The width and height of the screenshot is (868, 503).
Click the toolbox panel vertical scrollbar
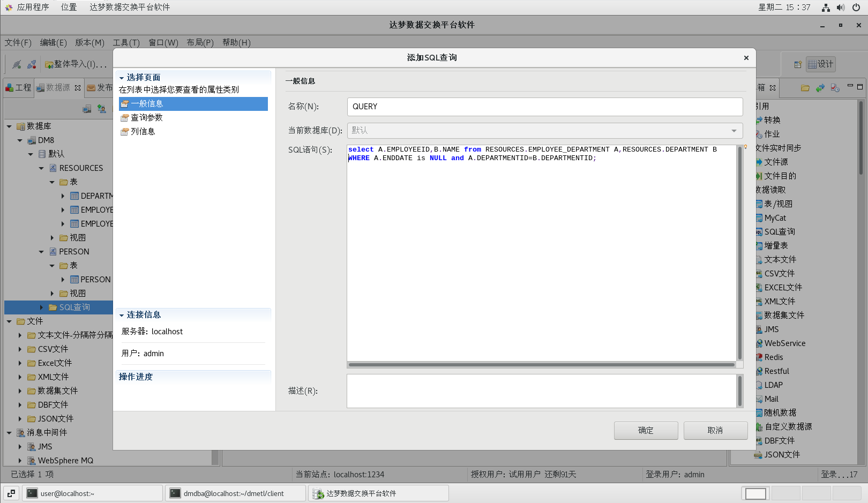point(862,138)
